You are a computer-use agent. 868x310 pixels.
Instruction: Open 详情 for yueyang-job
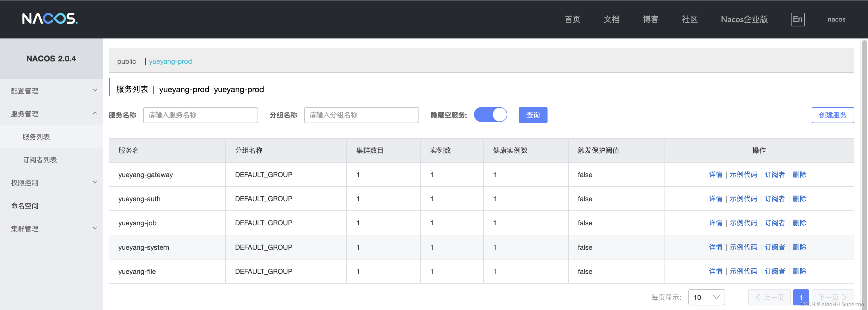715,223
